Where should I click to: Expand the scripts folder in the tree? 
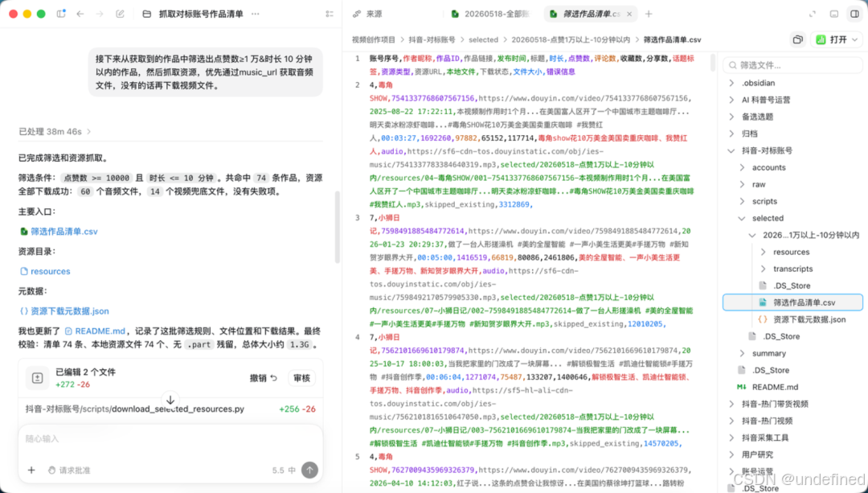(743, 201)
